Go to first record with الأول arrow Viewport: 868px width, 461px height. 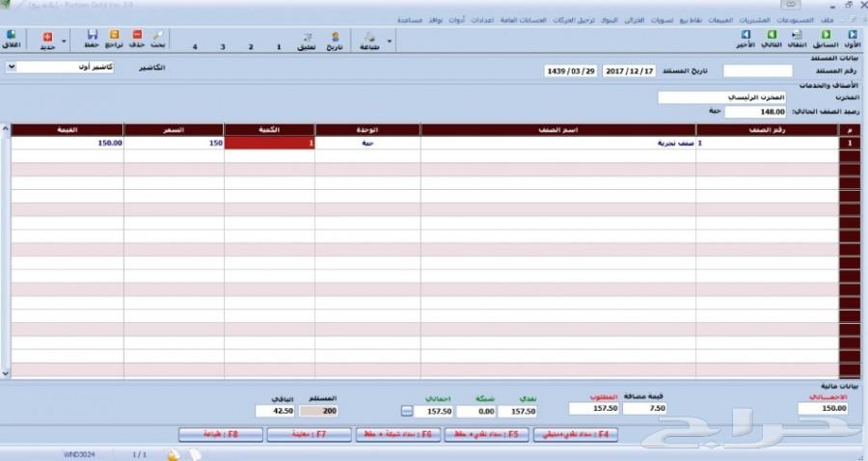[x=853, y=40]
